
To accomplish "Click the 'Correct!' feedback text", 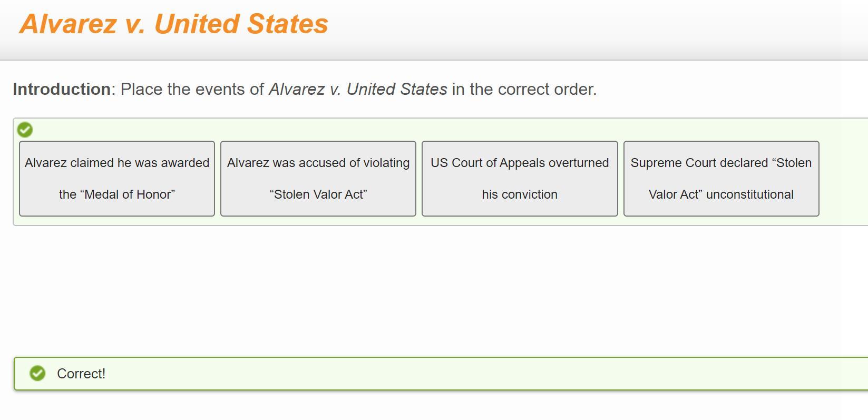I will [x=81, y=374].
